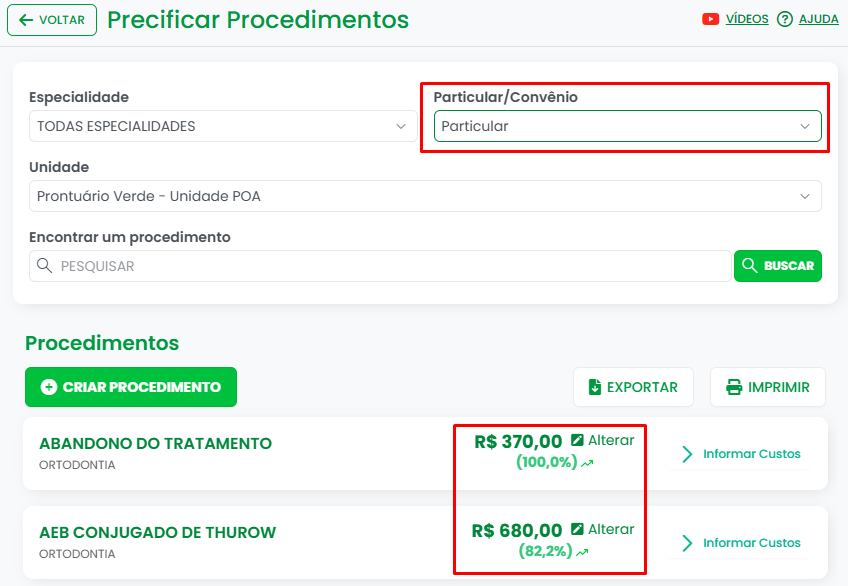Click edit icon for AEB Conjugado price
Screen dimensions: 848x586
(577, 530)
